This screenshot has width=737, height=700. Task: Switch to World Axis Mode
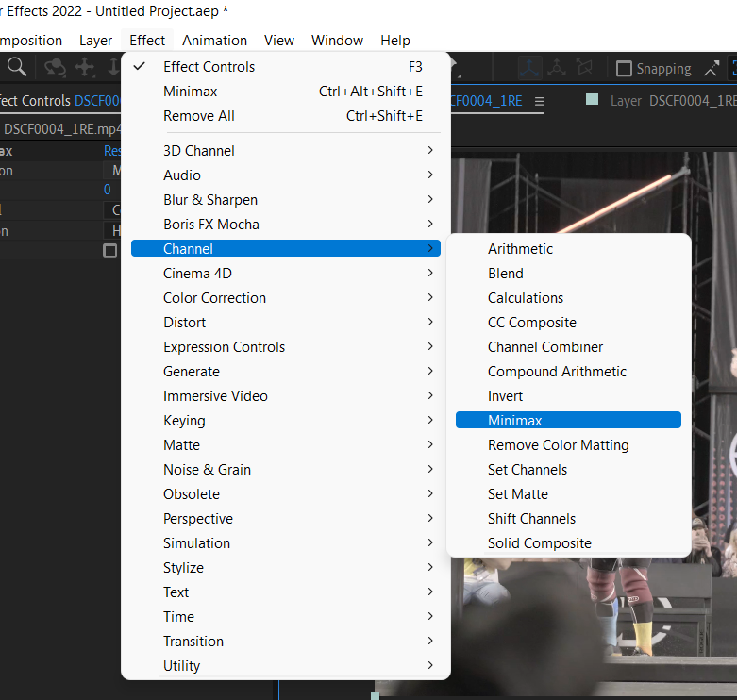(557, 68)
